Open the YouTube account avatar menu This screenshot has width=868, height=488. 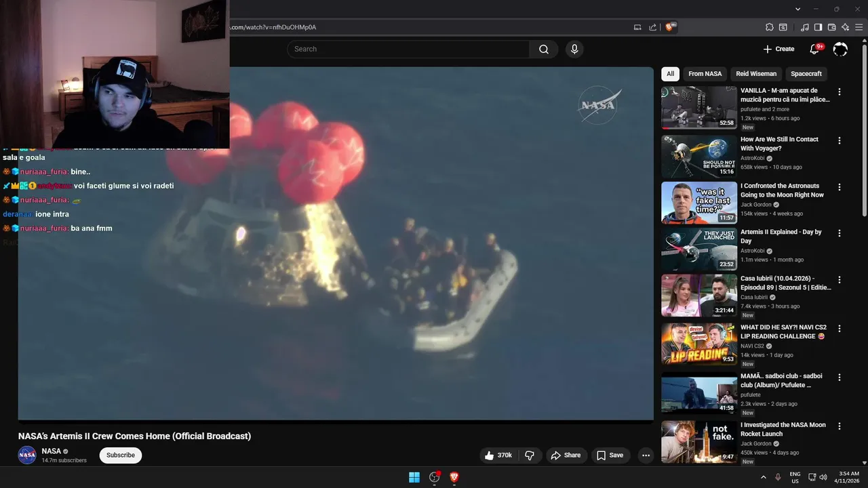(x=840, y=49)
